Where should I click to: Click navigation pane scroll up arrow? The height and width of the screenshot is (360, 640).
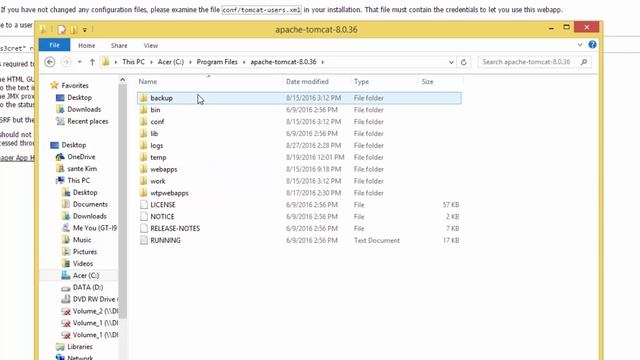(x=122, y=80)
